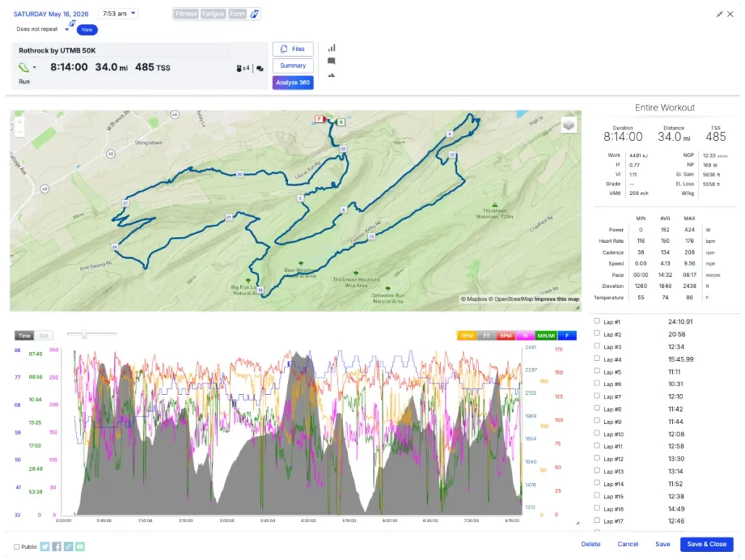
Task: Select the Lap #12 checkbox
Action: point(597,458)
